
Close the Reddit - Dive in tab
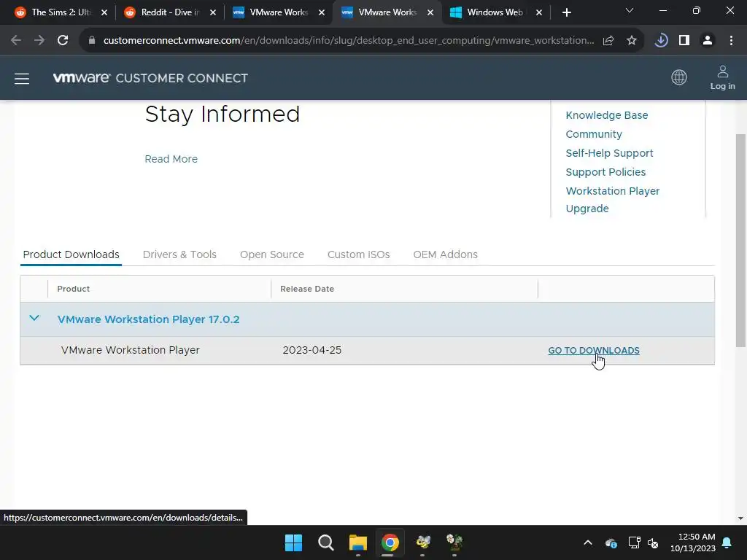point(213,12)
